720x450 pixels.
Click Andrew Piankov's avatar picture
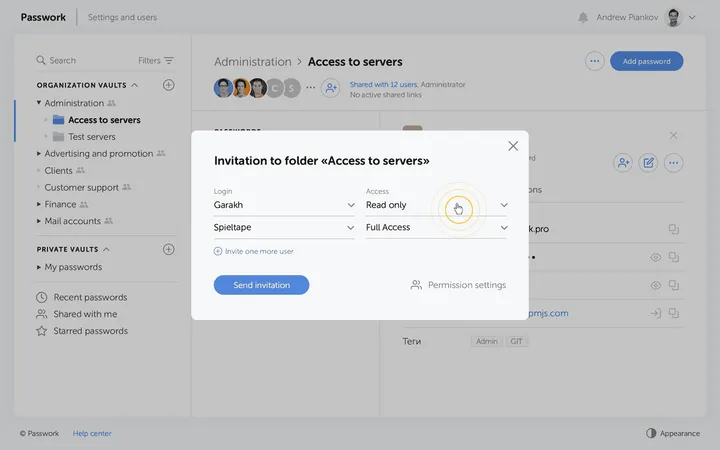674,17
